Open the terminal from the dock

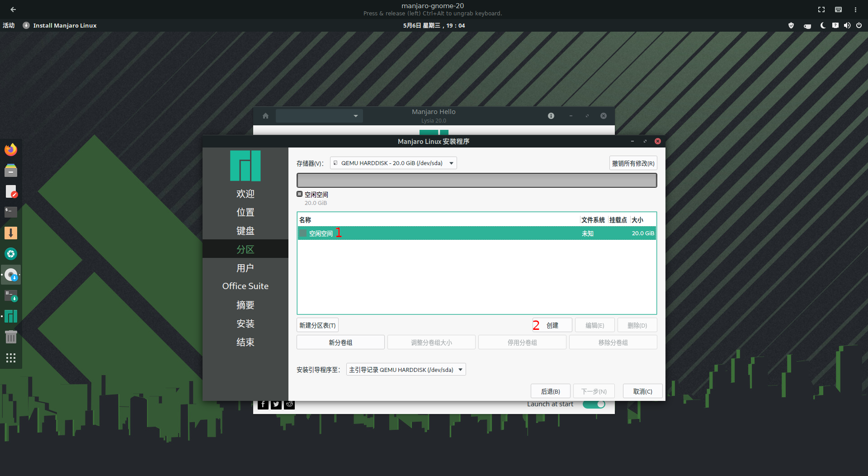point(11,212)
